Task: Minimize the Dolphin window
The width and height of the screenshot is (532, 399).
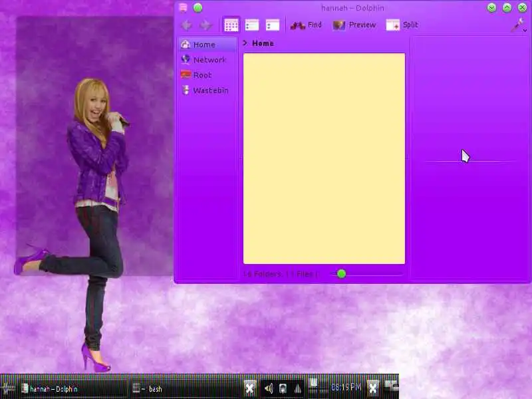Action: [491, 8]
